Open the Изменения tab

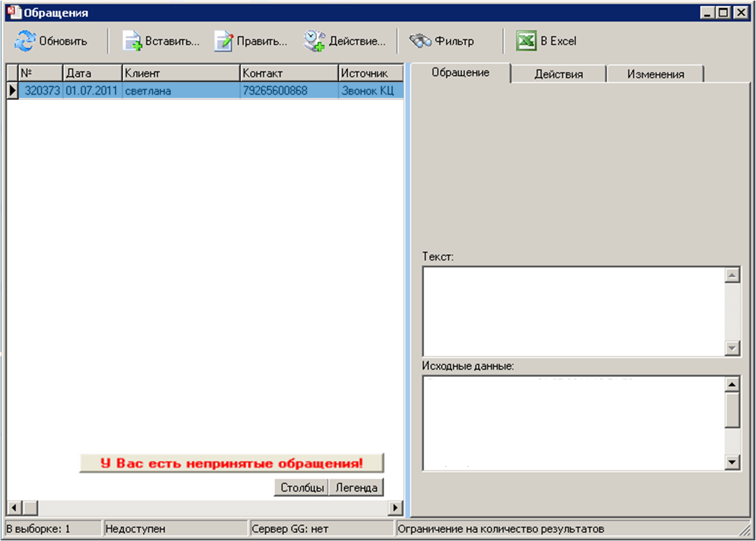656,74
